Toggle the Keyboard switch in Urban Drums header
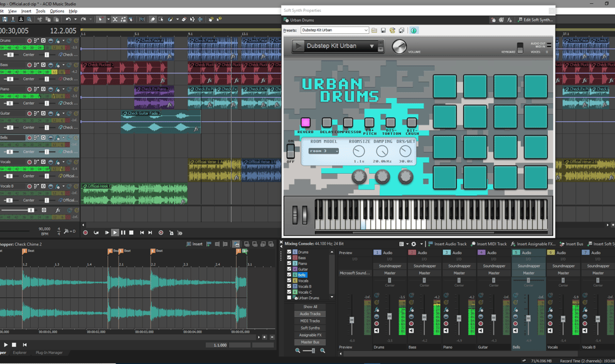This screenshot has width=615, height=364. pyautogui.click(x=520, y=48)
